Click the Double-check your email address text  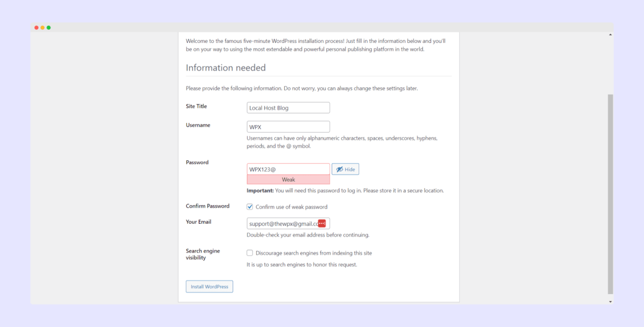tap(308, 235)
